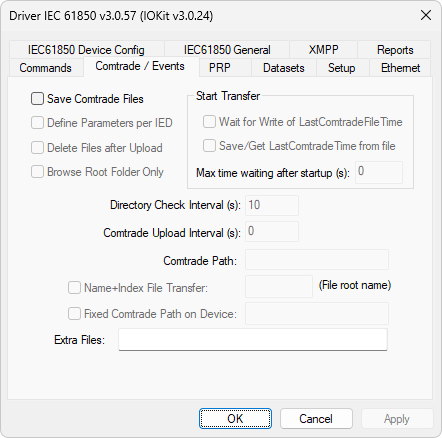Screen dimensions: 442x438
Task: Click into the Comtrade Path field
Action: [317, 260]
